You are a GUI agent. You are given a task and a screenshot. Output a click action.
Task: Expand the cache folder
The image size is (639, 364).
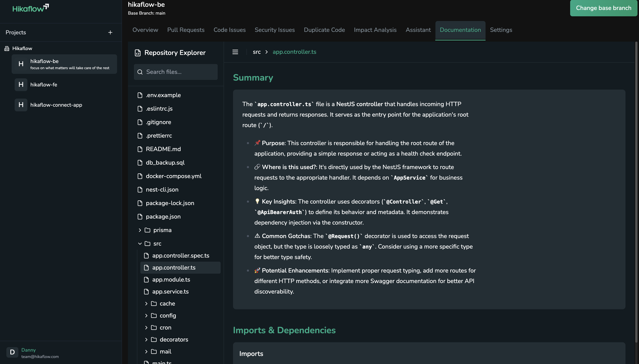(x=146, y=303)
